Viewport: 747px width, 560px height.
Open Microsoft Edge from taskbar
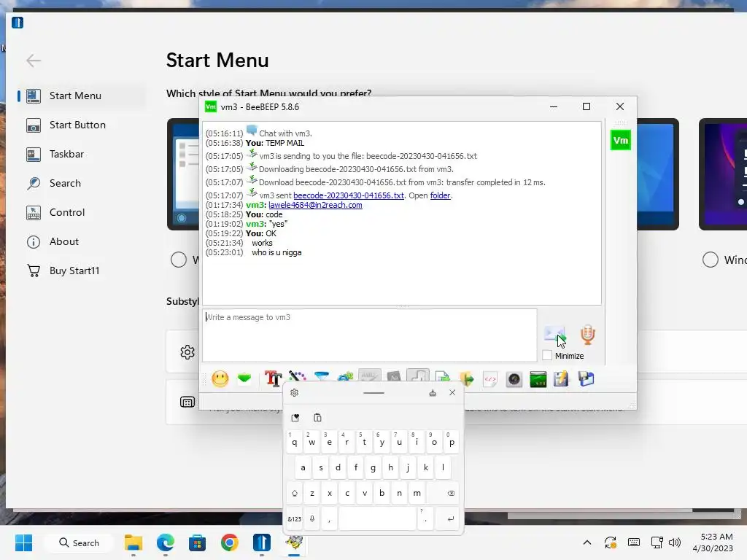point(166,542)
